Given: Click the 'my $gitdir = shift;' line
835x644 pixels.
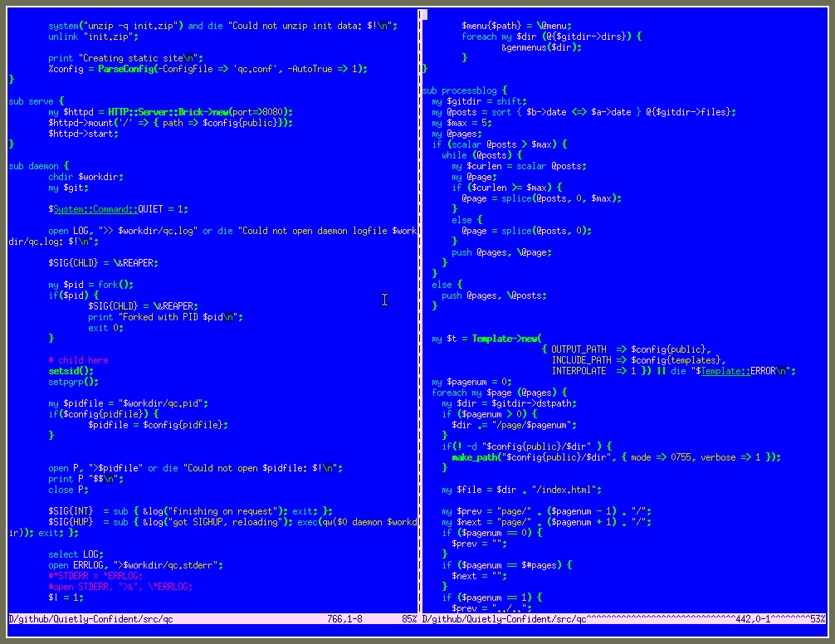Looking at the screenshot, I should [x=479, y=101].
